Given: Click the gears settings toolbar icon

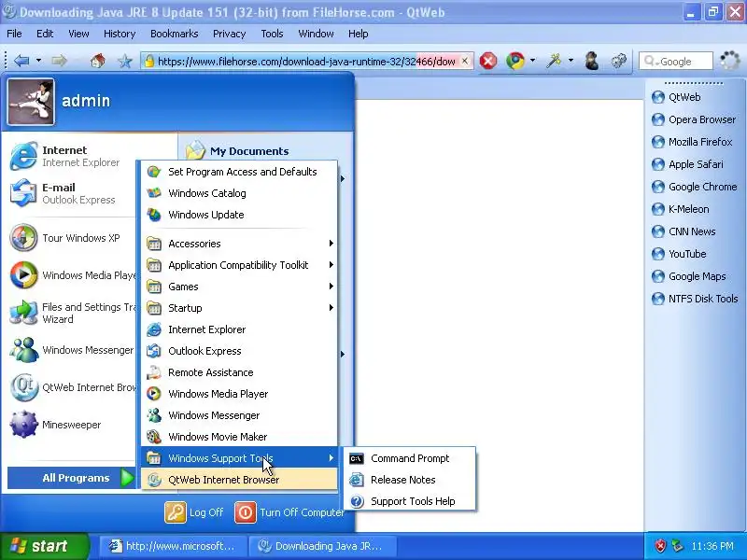Looking at the screenshot, I should [x=618, y=61].
